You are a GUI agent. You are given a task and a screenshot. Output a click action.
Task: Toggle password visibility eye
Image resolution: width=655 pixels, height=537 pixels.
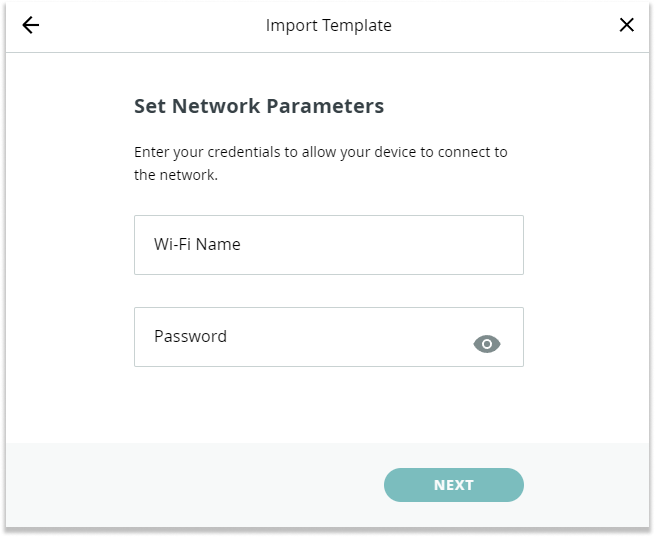487,344
